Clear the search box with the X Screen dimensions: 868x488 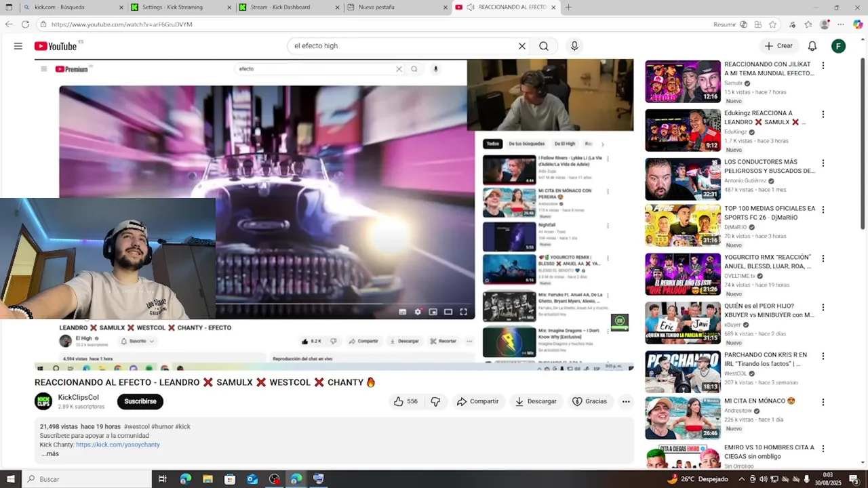[x=522, y=46]
